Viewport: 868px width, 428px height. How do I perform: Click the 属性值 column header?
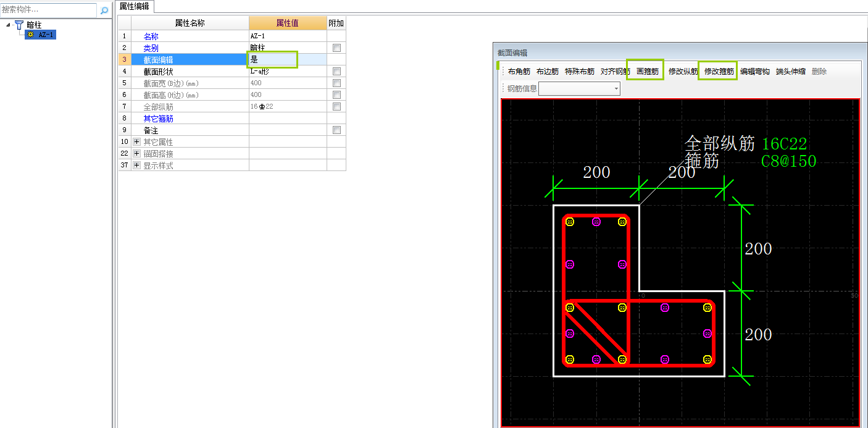point(288,23)
